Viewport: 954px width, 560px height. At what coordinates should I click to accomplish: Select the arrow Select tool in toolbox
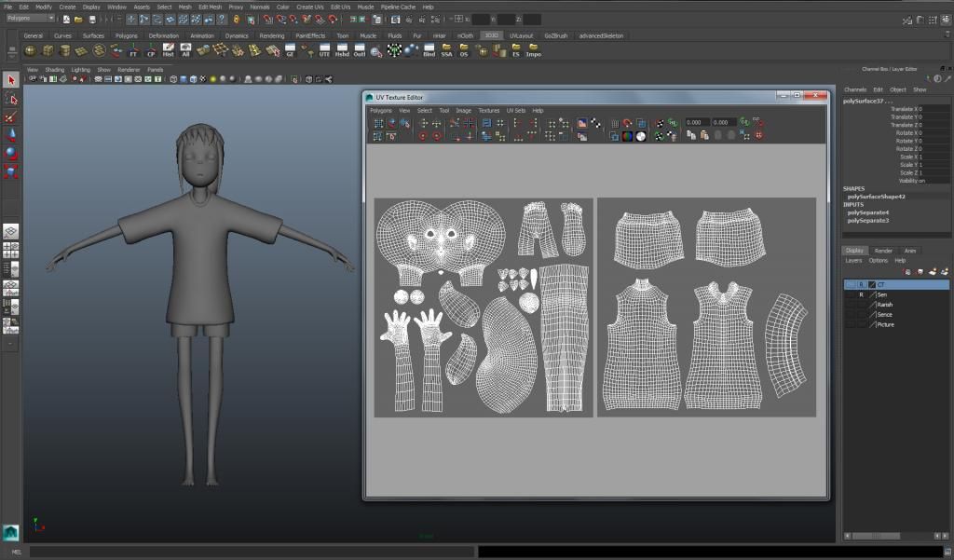pos(11,81)
